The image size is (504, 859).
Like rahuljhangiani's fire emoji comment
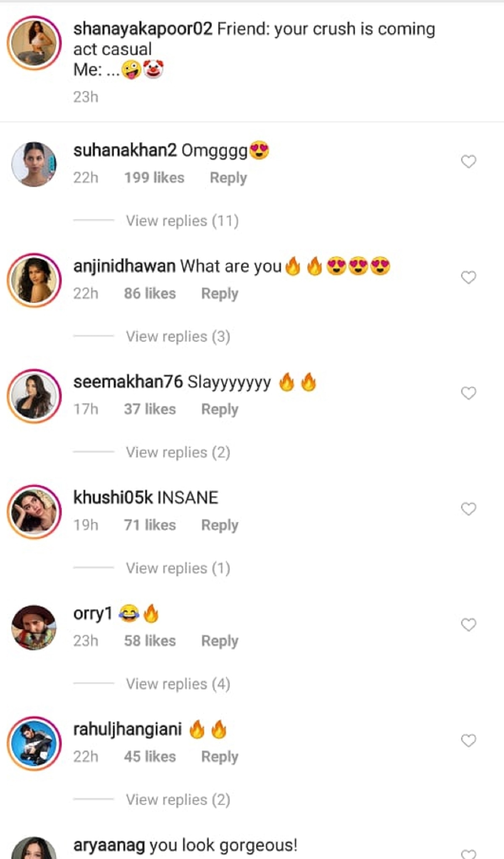[x=468, y=741]
